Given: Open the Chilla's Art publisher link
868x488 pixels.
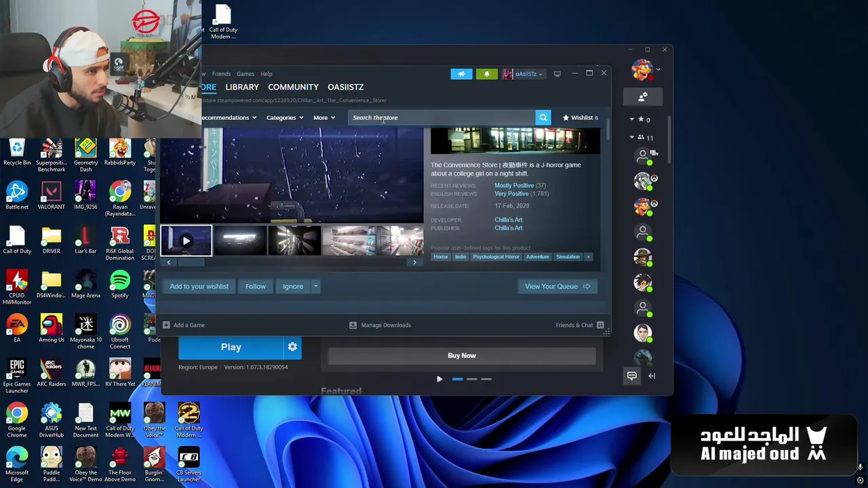Looking at the screenshot, I should click(x=509, y=228).
